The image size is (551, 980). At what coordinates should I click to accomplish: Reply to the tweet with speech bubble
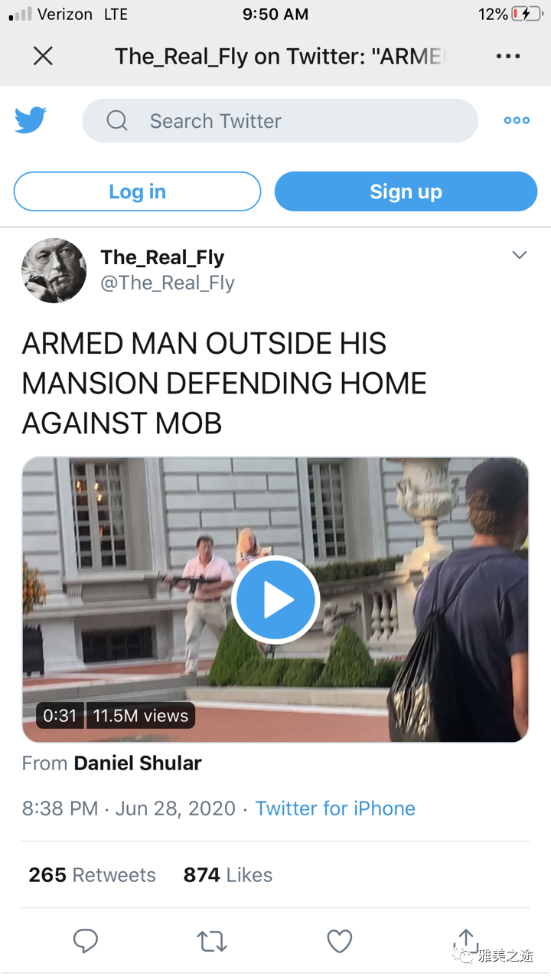tap(85, 941)
